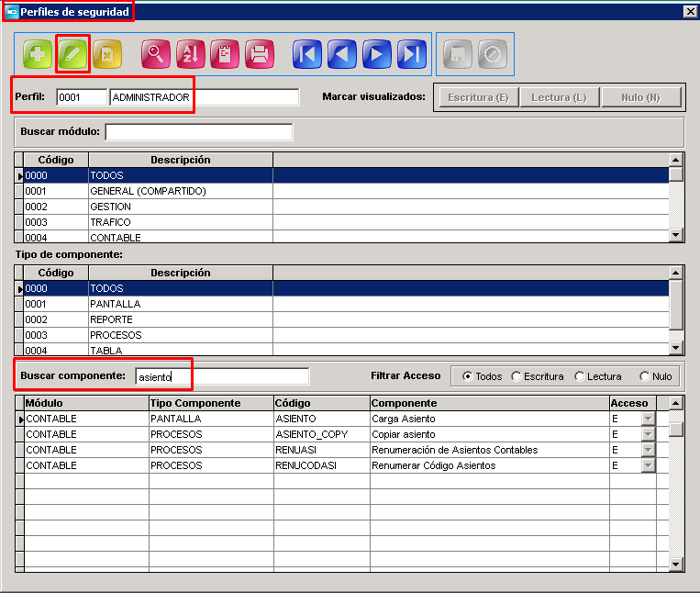Click the green pencil edit icon
This screenshot has width=700, height=593.
(72, 54)
